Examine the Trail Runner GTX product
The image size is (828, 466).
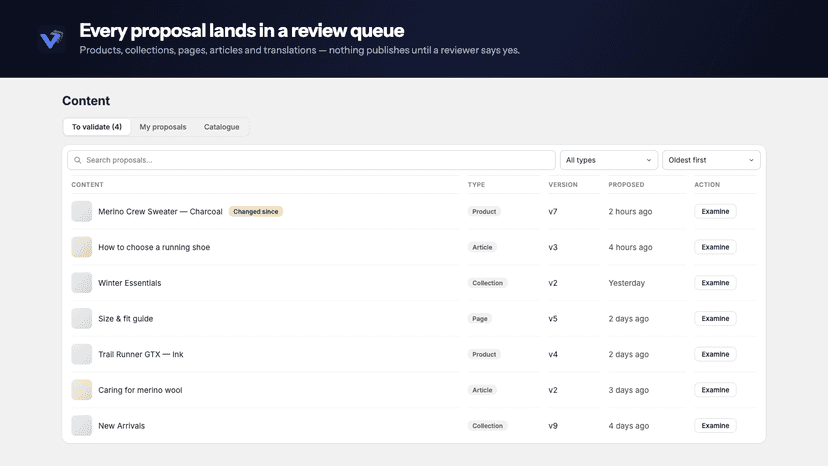(715, 355)
